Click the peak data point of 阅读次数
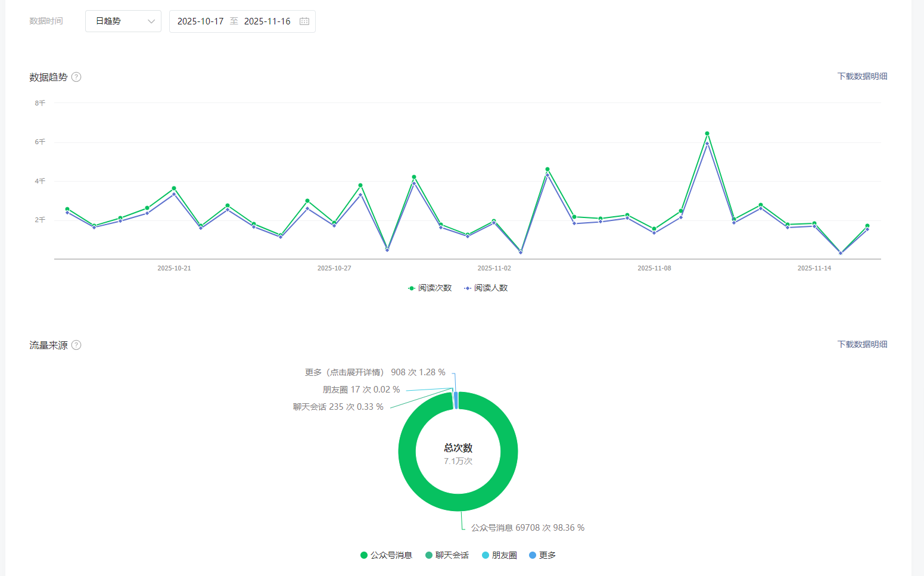924x576 pixels. (x=707, y=133)
